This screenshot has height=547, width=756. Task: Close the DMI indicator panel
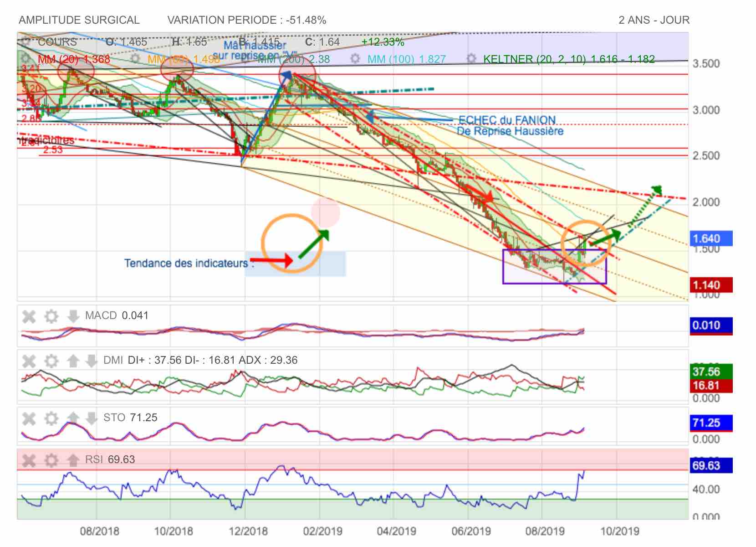pyautogui.click(x=29, y=361)
